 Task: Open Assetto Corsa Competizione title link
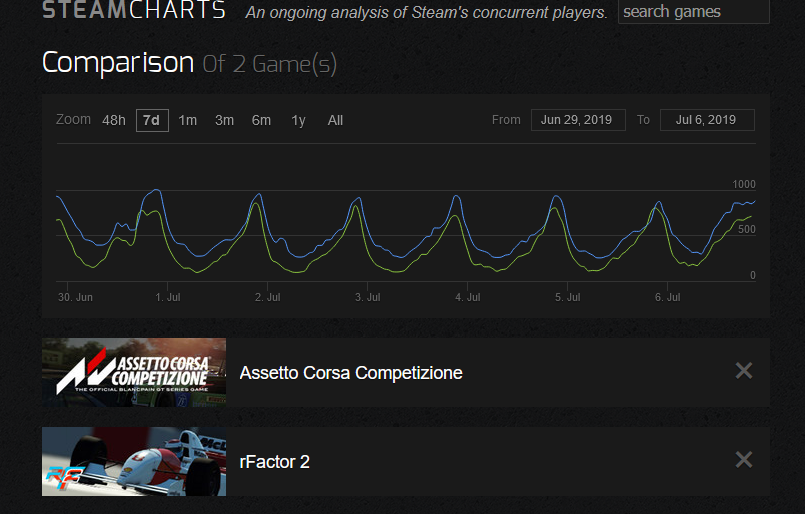coord(351,373)
